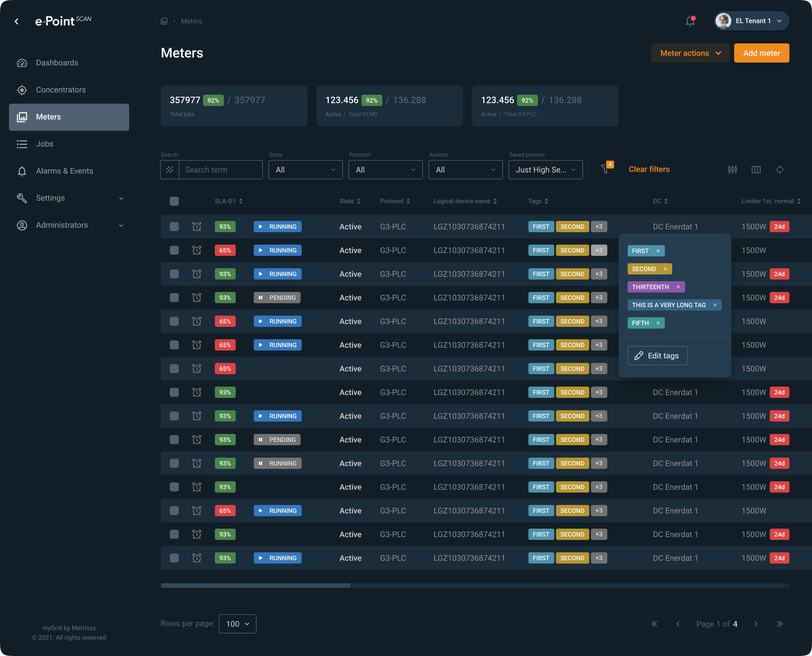Click the Clear filters link
812x656 pixels.
(x=649, y=169)
